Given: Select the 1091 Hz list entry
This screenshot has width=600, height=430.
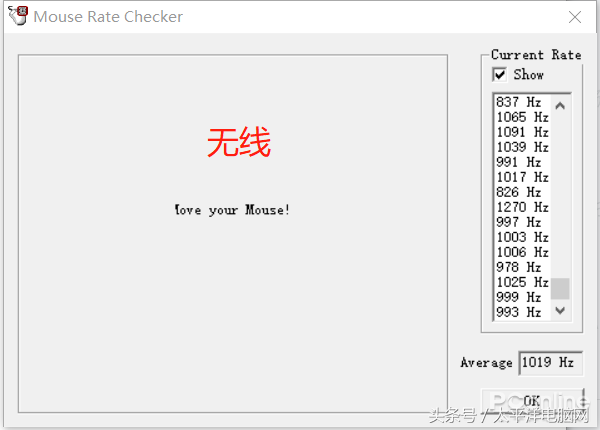Looking at the screenshot, I should point(523,132).
